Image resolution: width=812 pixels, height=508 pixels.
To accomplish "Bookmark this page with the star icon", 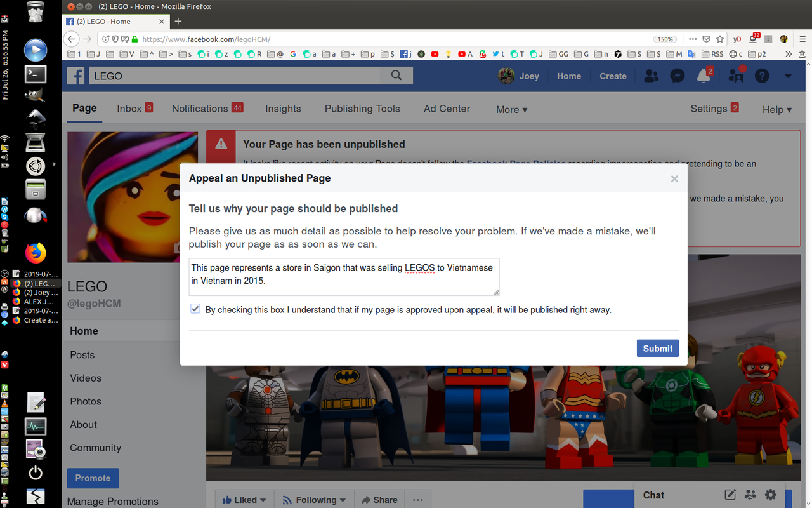I will point(721,39).
